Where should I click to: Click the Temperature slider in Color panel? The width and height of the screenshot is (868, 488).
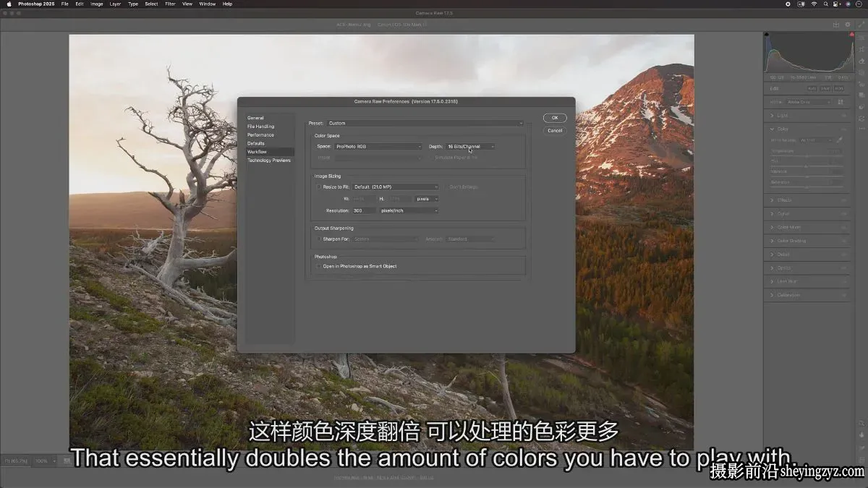807,155
